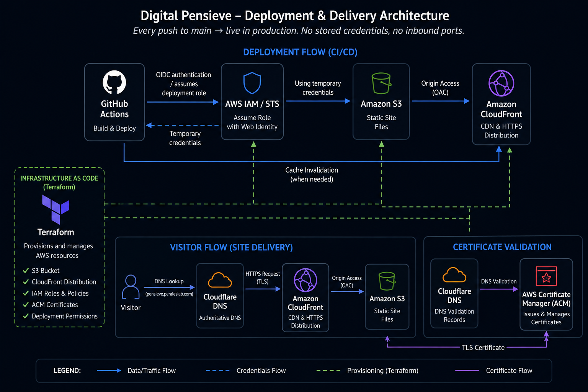Click the 'Visitor' label

point(131,308)
